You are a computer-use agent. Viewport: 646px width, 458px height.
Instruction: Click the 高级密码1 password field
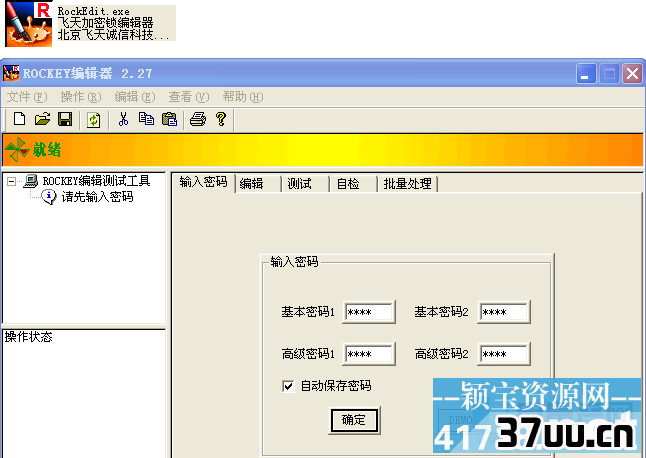click(369, 354)
